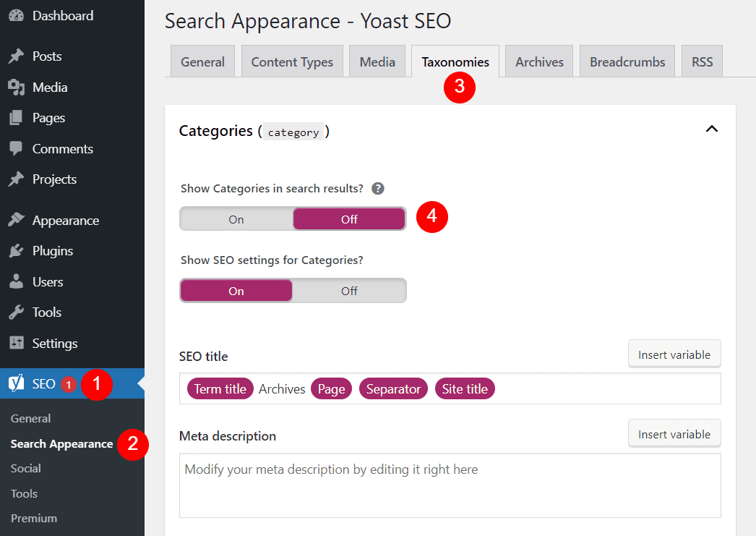Click the Posts pushpin icon
The width and height of the screenshot is (756, 536).
pos(16,56)
